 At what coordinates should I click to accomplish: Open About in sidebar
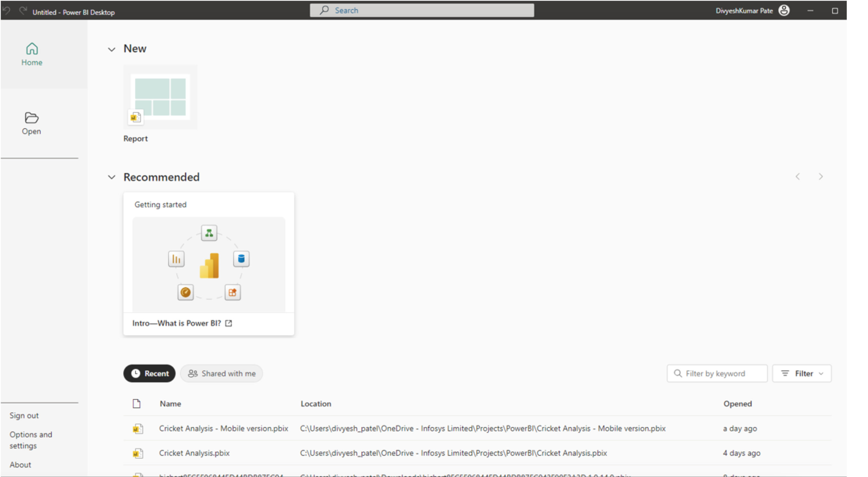pyautogui.click(x=20, y=464)
